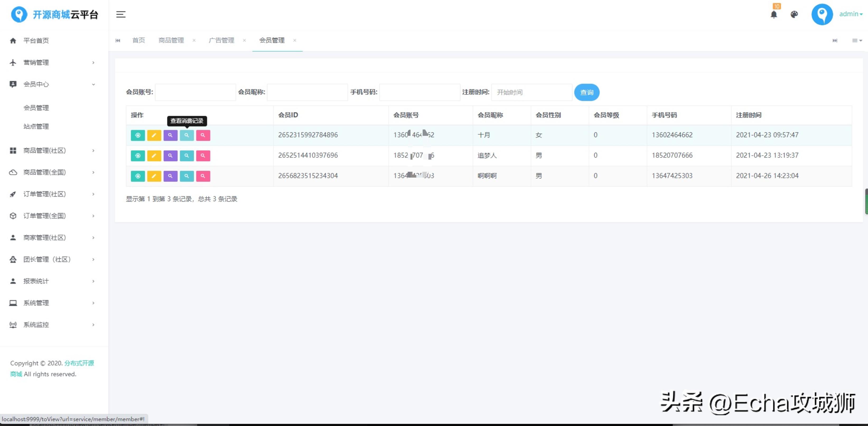Open the theme palette icon in header

tap(794, 15)
